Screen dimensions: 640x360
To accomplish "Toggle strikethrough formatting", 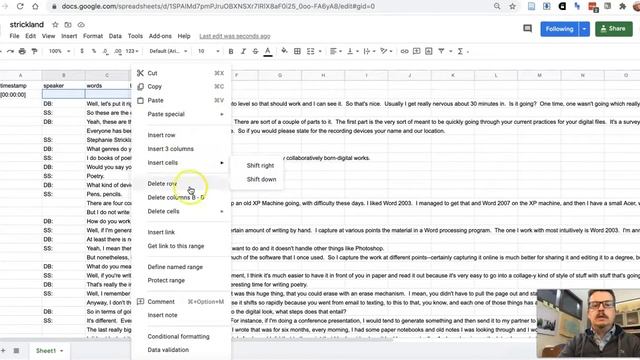I will pyautogui.click(x=256, y=51).
